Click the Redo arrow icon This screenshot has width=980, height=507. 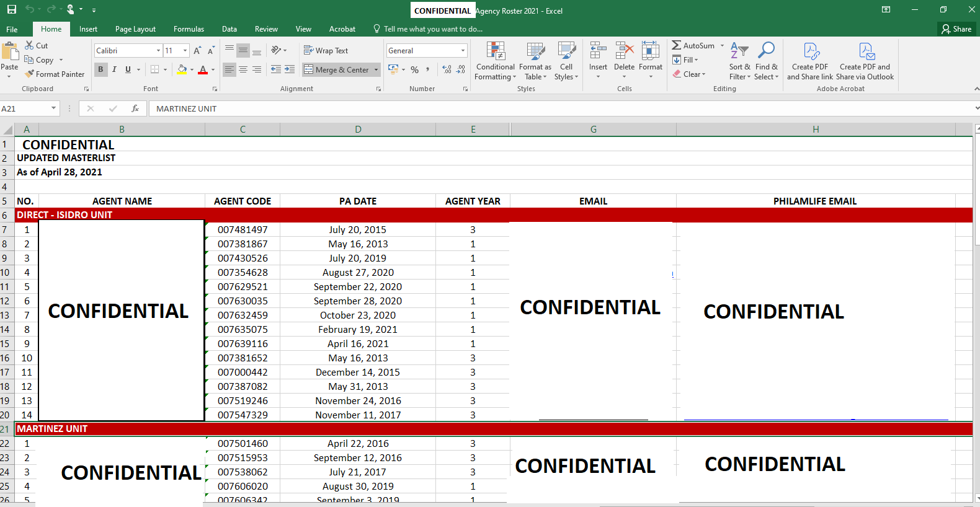(51, 9)
